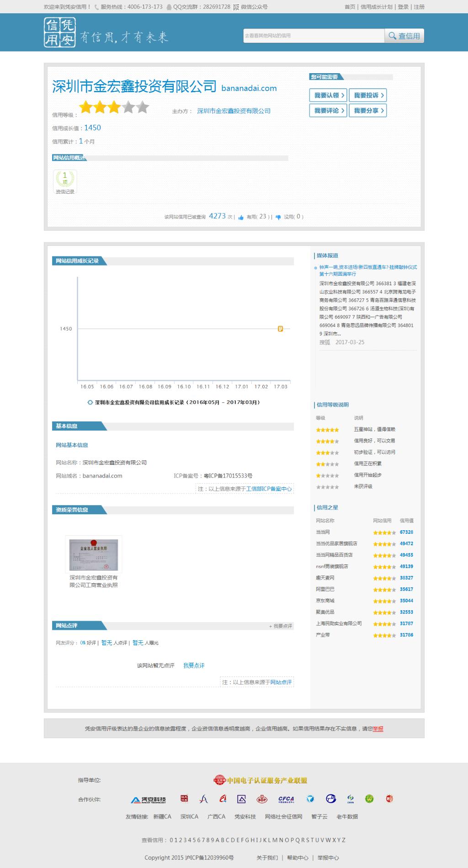Click the 4273 query count number
This screenshot has height=868, width=468.
pyautogui.click(x=217, y=216)
